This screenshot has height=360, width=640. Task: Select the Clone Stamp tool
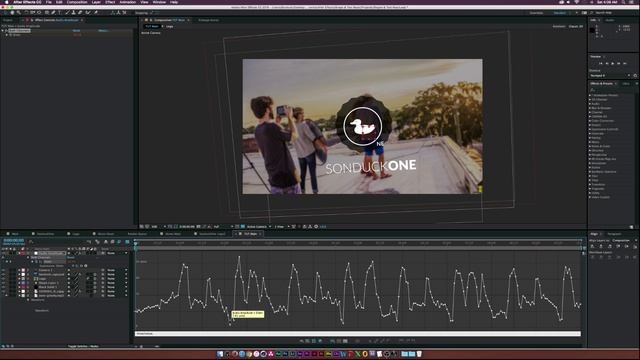[73, 13]
